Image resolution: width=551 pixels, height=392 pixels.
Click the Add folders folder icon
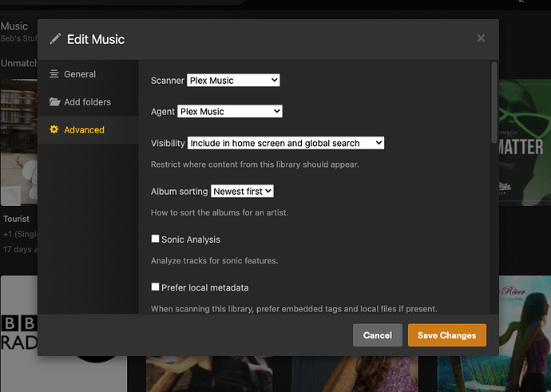(54, 102)
